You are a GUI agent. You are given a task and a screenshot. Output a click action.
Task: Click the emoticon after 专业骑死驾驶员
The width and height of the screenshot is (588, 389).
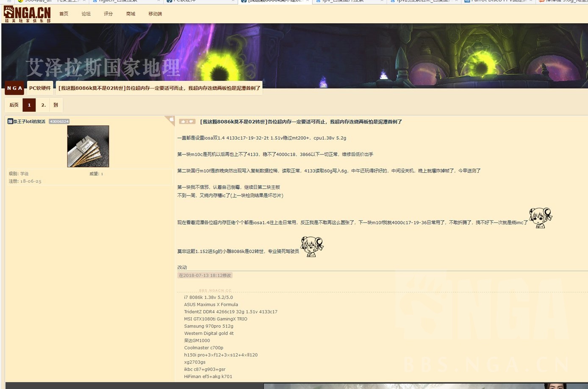312,247
